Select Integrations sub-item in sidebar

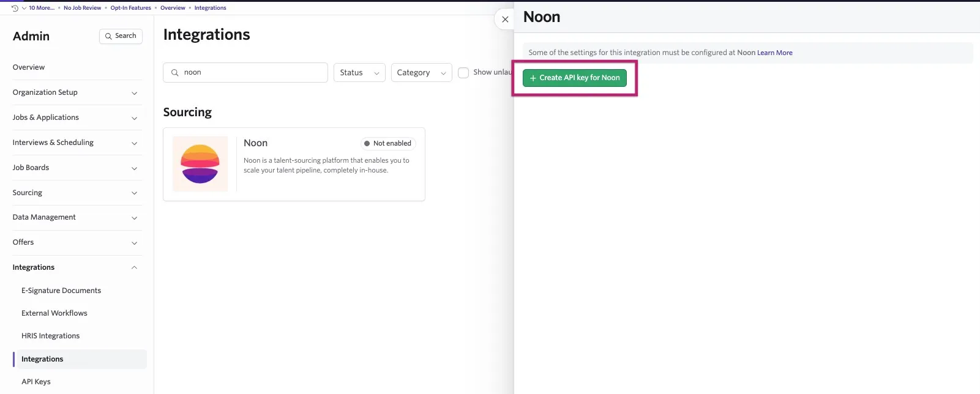[80, 359]
